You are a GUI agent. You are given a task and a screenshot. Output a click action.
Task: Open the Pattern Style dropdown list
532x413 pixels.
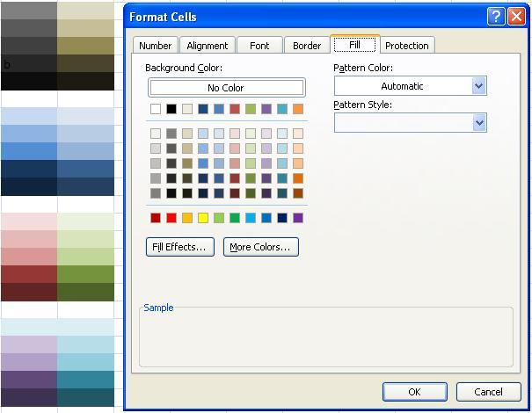479,123
